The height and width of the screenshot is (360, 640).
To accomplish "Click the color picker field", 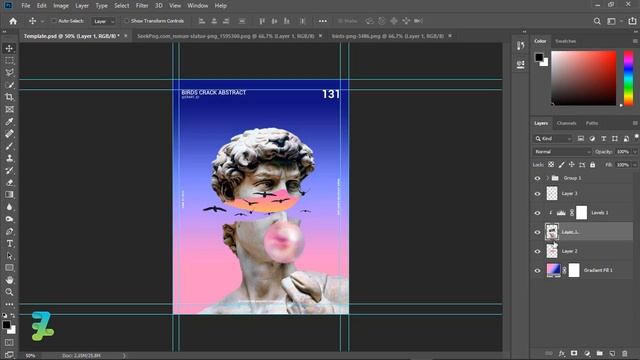I will (x=584, y=78).
